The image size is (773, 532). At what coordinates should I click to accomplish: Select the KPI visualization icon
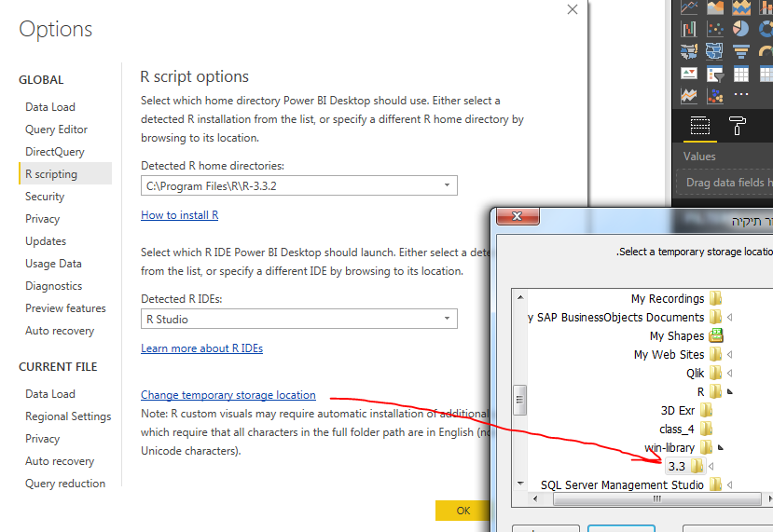[689, 74]
